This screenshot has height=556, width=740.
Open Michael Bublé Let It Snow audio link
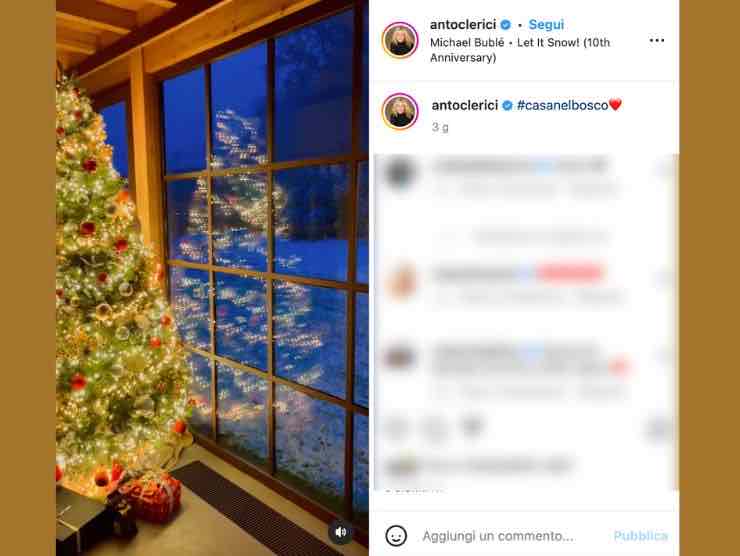tap(520, 50)
